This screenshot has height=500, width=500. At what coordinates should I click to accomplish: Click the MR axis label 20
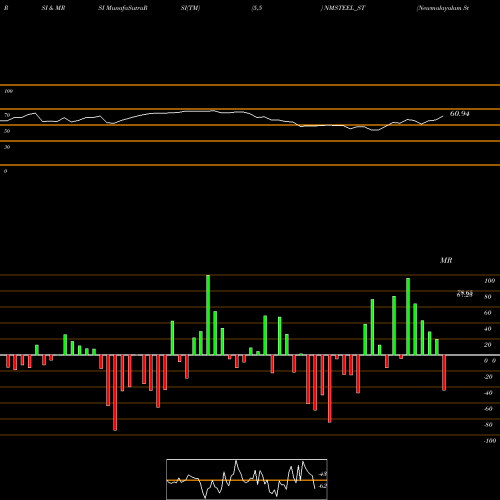click(x=488, y=345)
